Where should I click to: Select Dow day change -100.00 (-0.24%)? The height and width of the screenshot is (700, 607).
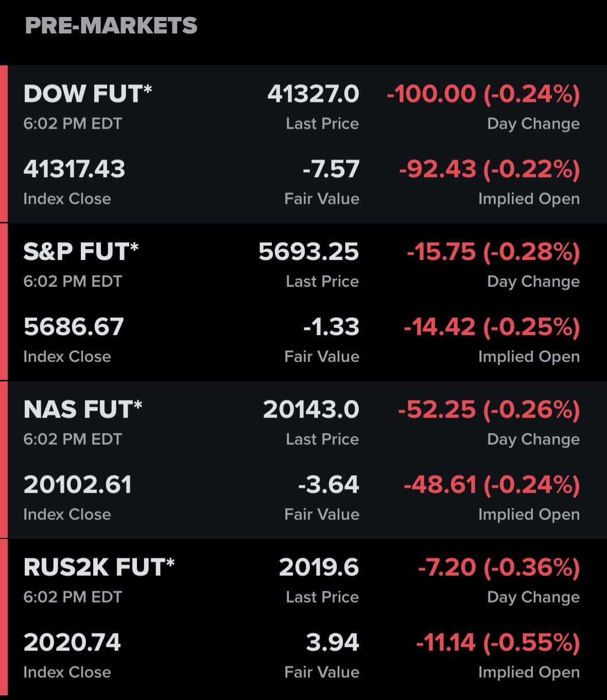[483, 94]
